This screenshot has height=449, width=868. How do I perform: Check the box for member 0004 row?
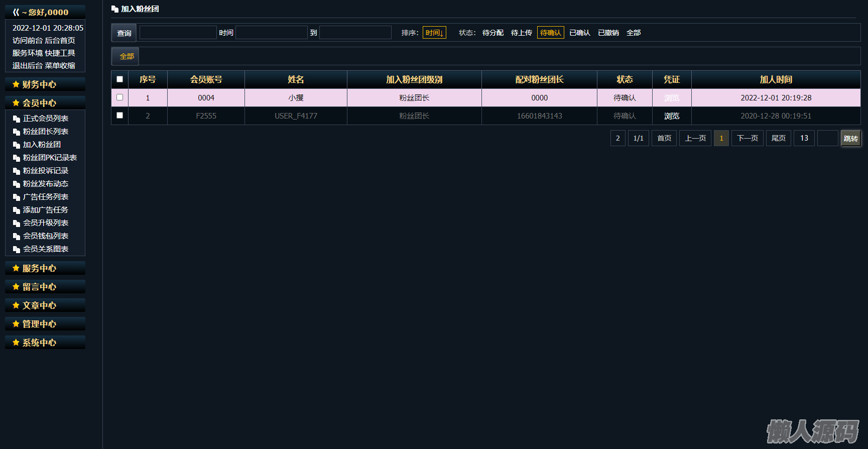pos(119,97)
